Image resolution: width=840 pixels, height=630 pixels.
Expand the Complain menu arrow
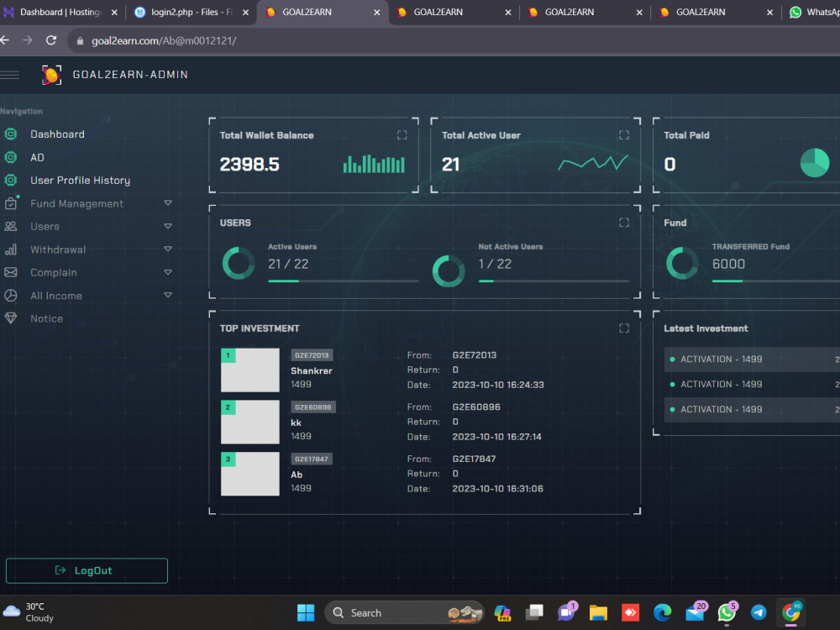(168, 272)
